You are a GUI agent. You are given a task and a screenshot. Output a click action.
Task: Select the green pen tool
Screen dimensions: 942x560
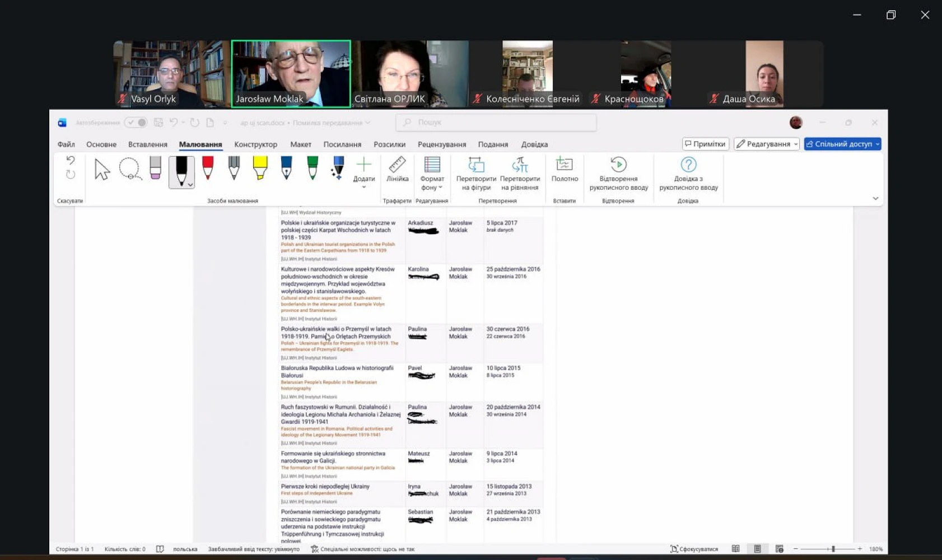pos(313,168)
